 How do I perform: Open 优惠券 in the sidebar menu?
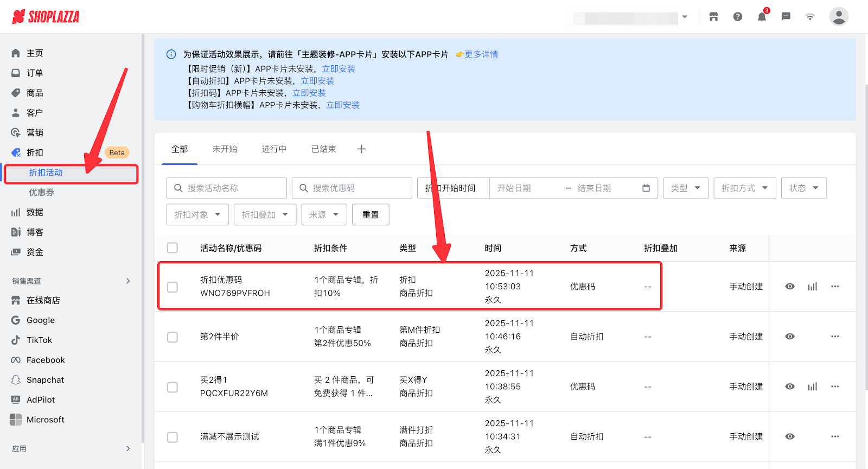pyautogui.click(x=42, y=193)
